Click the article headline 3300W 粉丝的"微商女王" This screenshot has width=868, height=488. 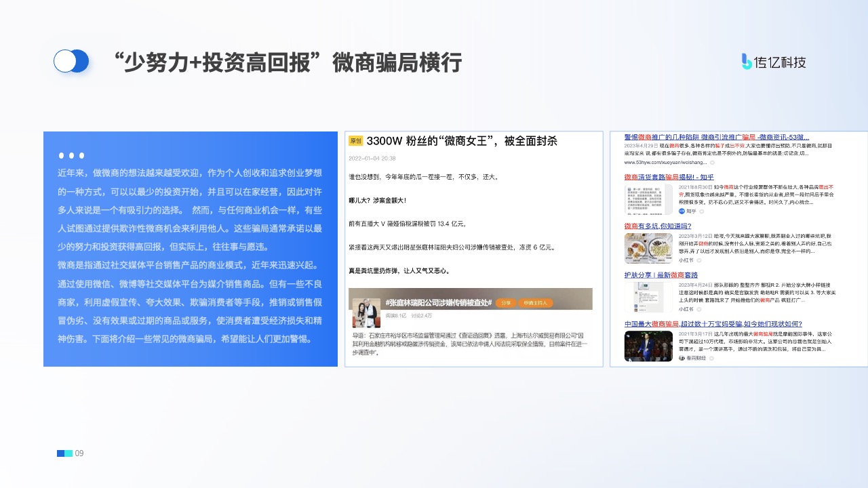pos(462,141)
